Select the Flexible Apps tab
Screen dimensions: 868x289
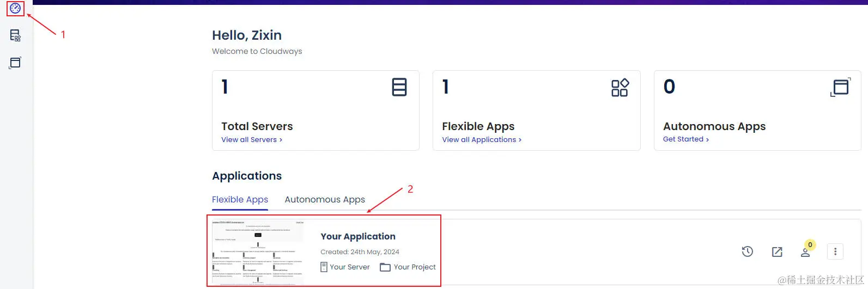click(240, 200)
